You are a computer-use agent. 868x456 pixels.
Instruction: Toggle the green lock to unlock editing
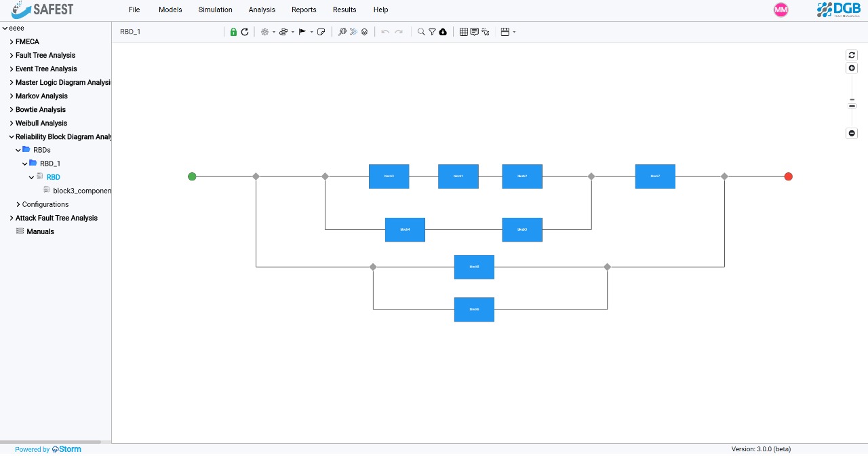click(233, 31)
